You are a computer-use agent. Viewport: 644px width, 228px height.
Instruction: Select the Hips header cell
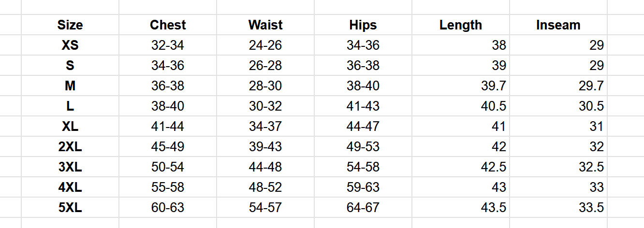click(363, 25)
